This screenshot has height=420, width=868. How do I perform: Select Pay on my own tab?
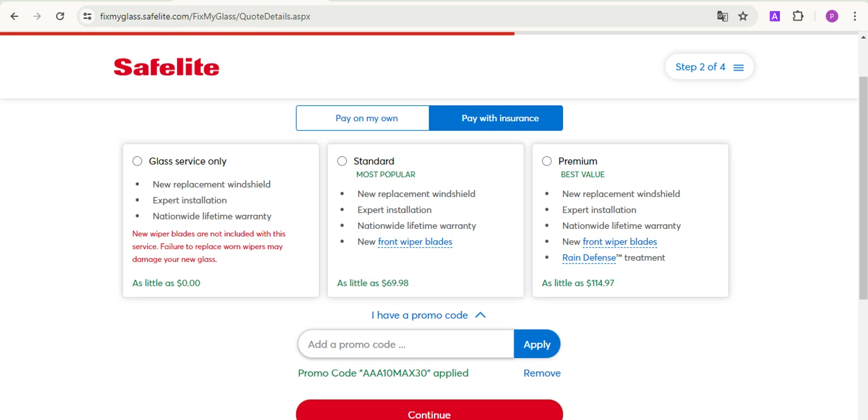click(x=363, y=118)
